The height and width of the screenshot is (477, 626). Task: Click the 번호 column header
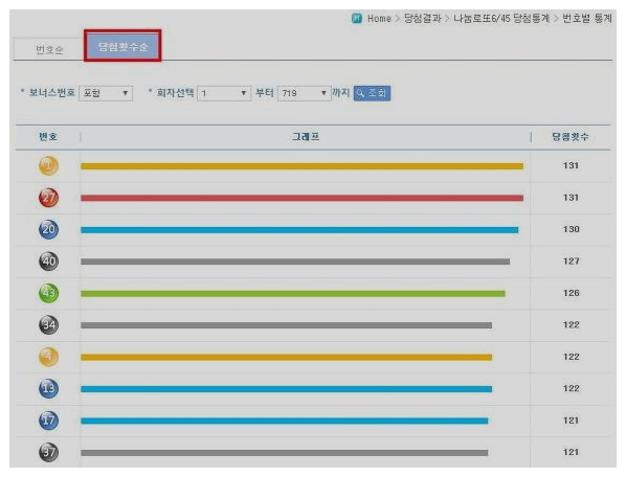coord(48,137)
